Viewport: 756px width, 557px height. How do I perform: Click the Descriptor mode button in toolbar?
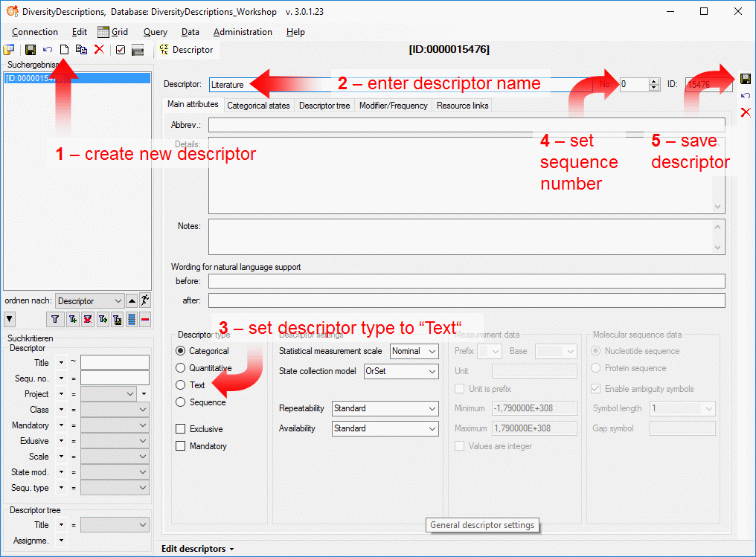tap(186, 50)
